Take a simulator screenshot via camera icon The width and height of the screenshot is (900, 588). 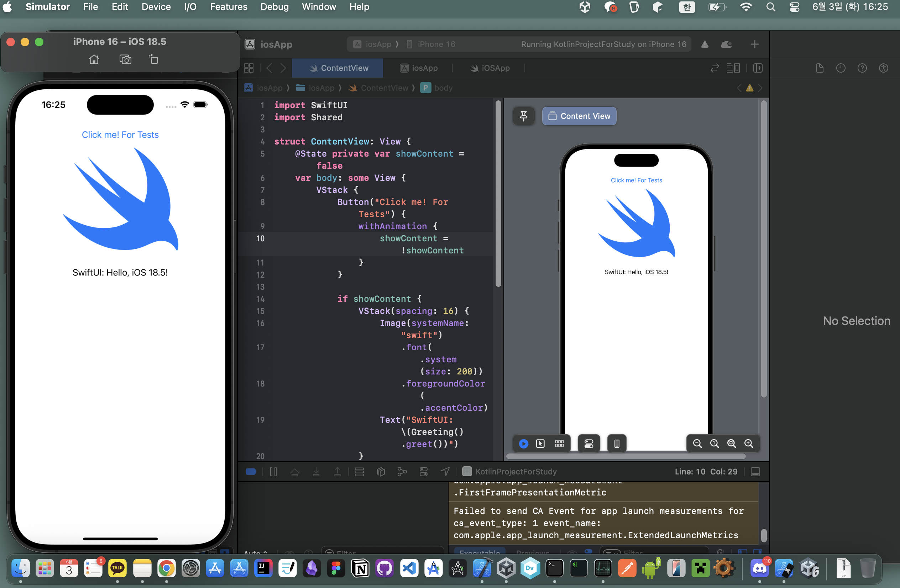125,59
